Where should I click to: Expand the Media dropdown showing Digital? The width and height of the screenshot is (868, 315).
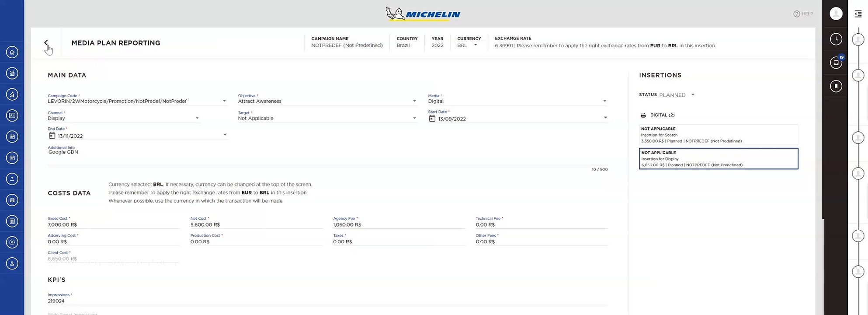click(x=604, y=101)
